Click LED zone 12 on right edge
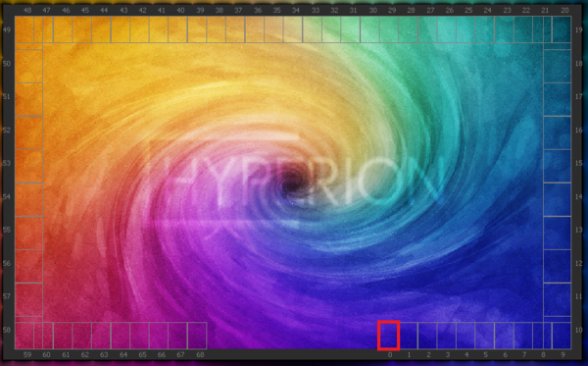This screenshot has height=366, width=588. [558, 266]
